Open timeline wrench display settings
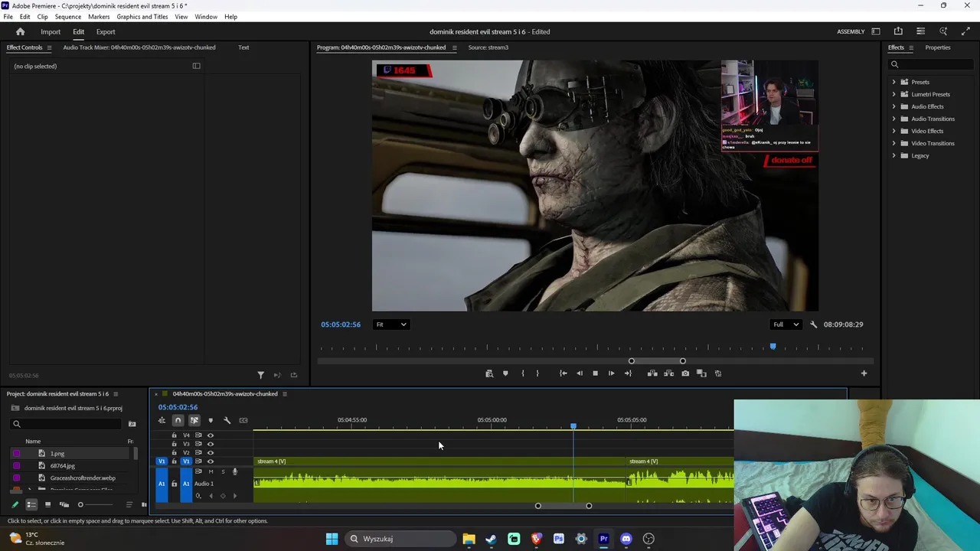 click(x=227, y=420)
